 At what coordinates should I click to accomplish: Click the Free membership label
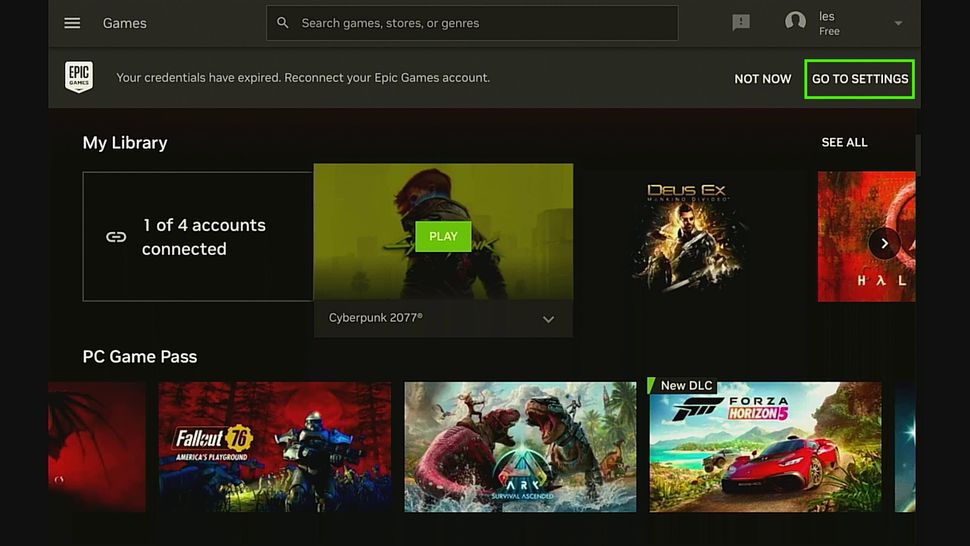(x=829, y=31)
